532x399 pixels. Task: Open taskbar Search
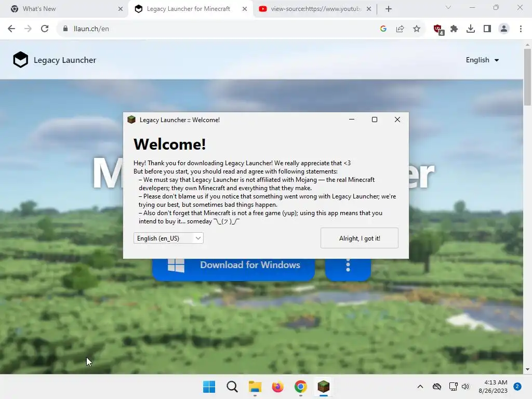[232, 387]
